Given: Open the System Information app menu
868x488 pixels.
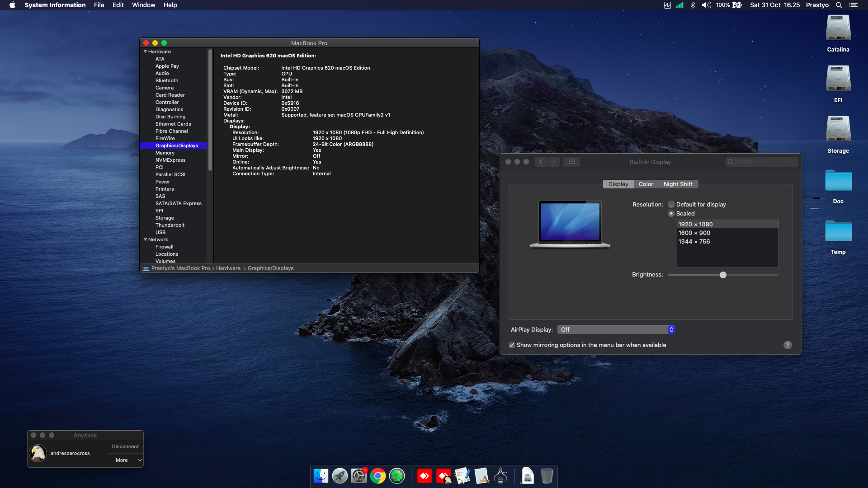Looking at the screenshot, I should pyautogui.click(x=55, y=5).
